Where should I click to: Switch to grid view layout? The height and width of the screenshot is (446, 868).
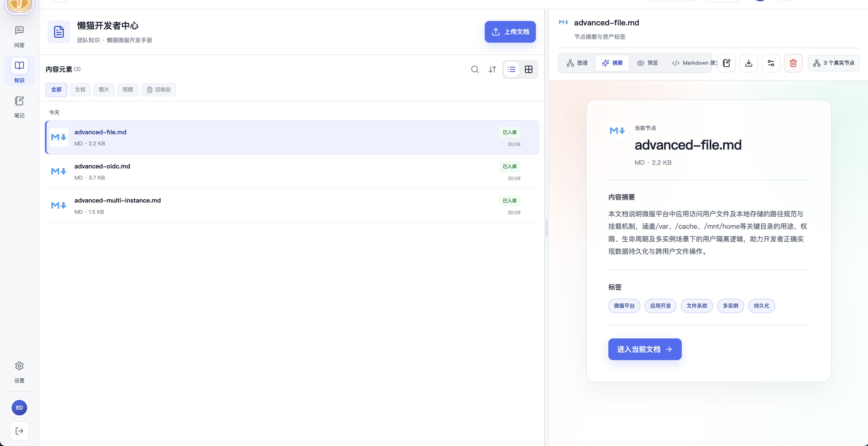pos(529,69)
